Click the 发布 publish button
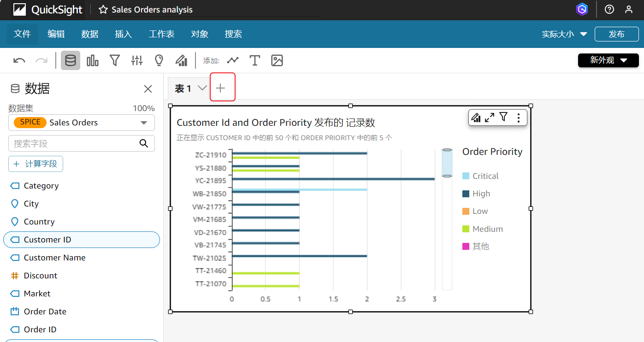The image size is (644, 342). click(616, 34)
